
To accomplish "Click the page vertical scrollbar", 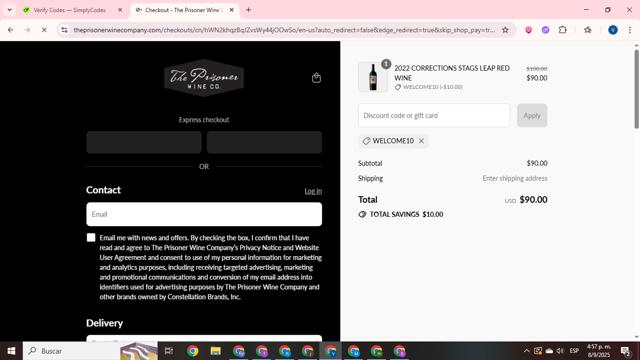I will pos(636,89).
